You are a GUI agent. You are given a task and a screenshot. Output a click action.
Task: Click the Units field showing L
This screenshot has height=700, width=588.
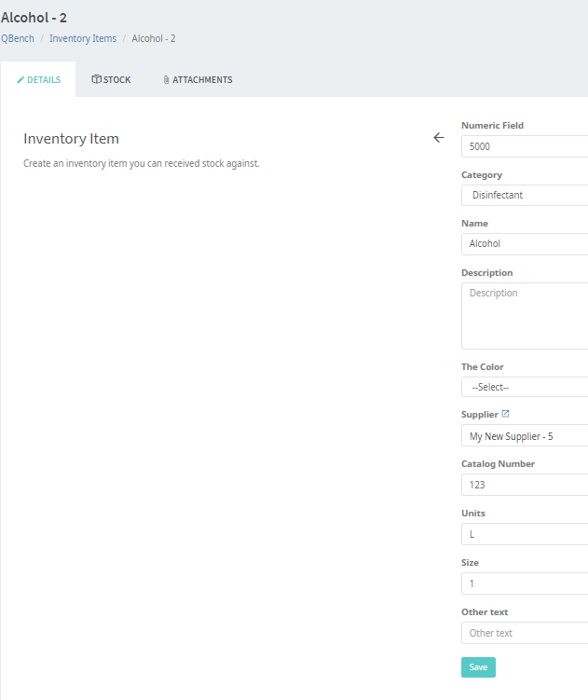tap(525, 534)
